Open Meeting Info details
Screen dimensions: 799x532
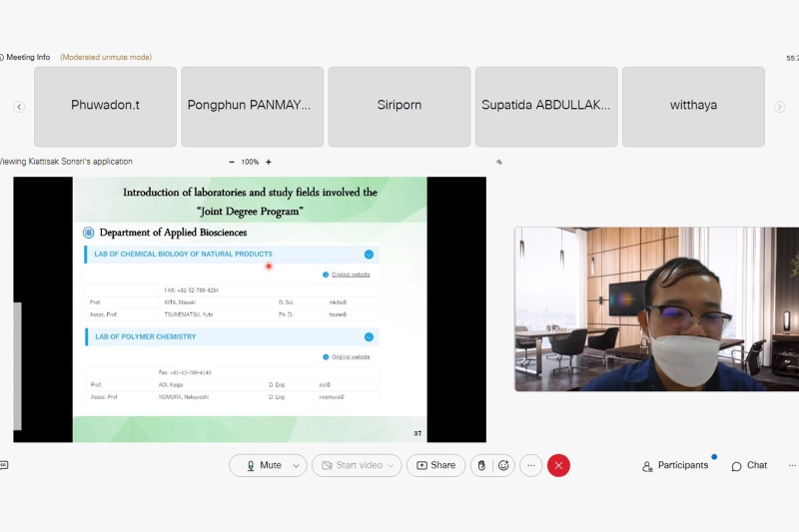point(27,57)
